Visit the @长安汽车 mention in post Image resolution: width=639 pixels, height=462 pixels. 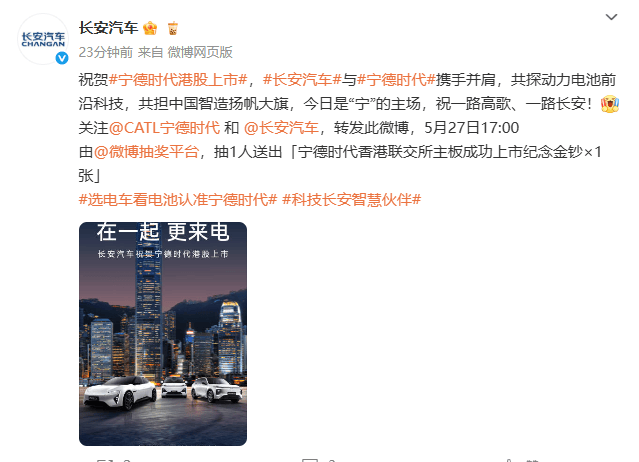click(x=281, y=128)
